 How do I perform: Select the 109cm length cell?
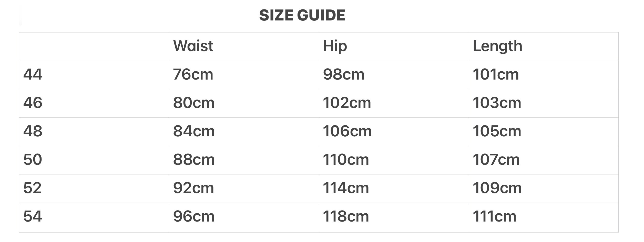[x=497, y=188]
